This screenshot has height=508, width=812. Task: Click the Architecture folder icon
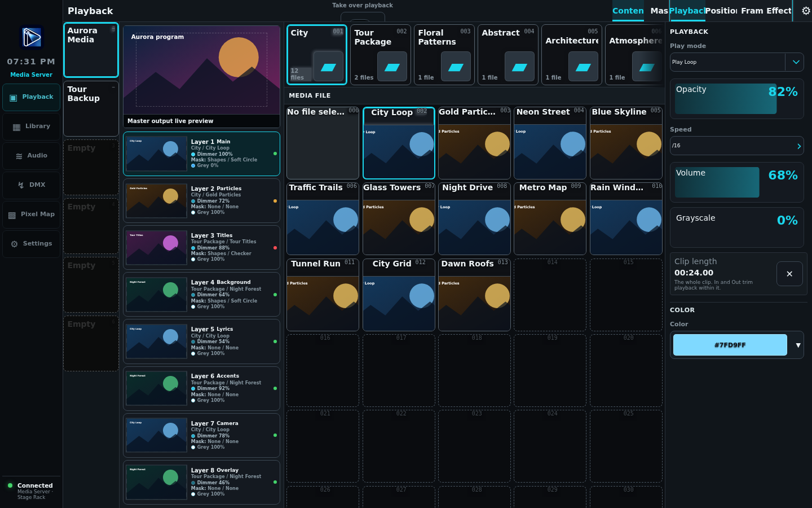pos(583,67)
